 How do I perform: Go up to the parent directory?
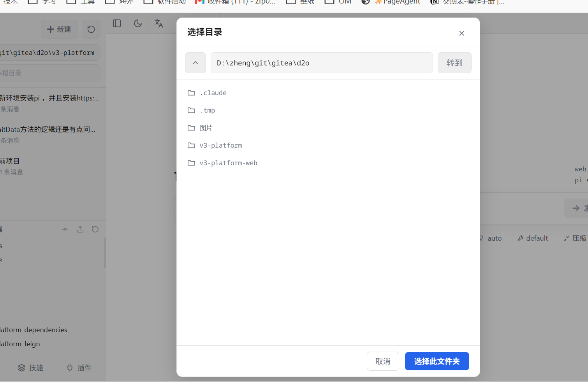click(195, 63)
